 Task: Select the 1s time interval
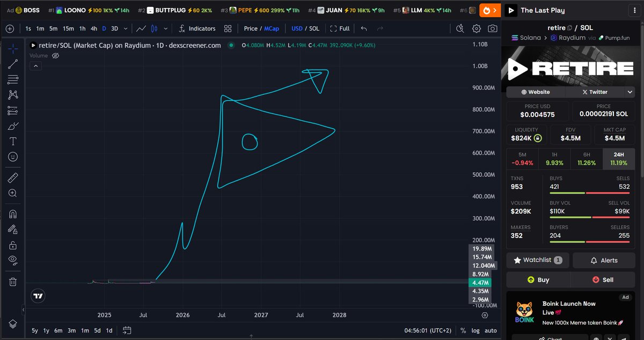click(x=28, y=28)
